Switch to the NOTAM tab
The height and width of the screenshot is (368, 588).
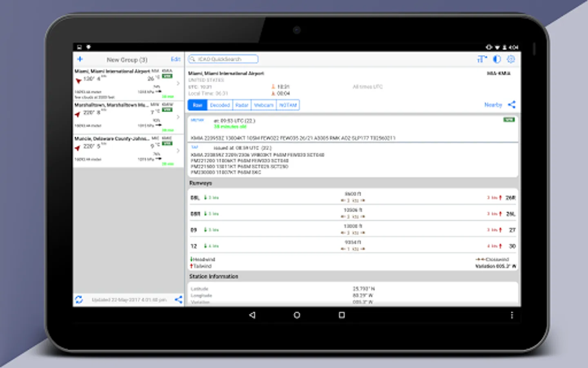tap(288, 105)
